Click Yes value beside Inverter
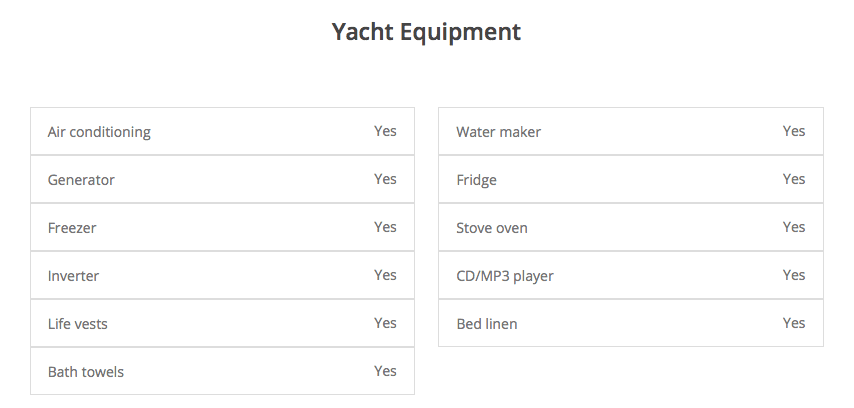Image resolution: width=854 pixels, height=408 pixels. click(x=385, y=275)
